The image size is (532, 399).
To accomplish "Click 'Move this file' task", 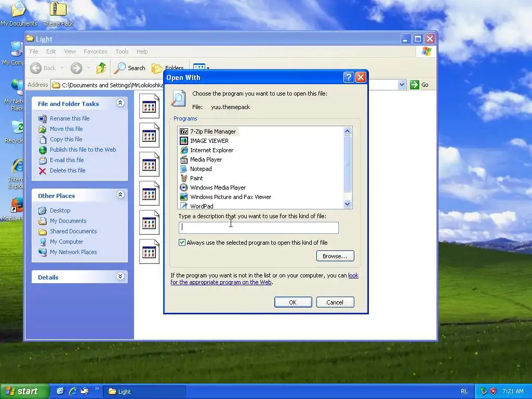I will 66,129.
